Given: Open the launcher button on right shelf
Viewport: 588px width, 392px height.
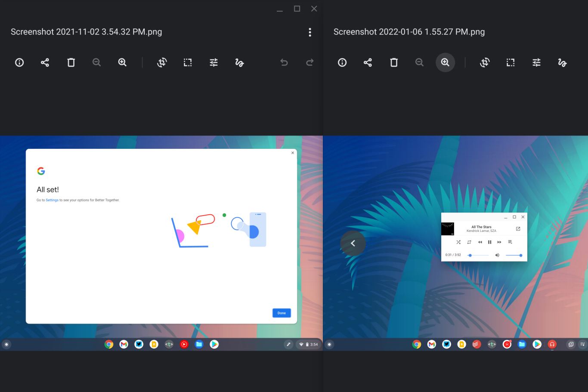Looking at the screenshot, I should (329, 344).
